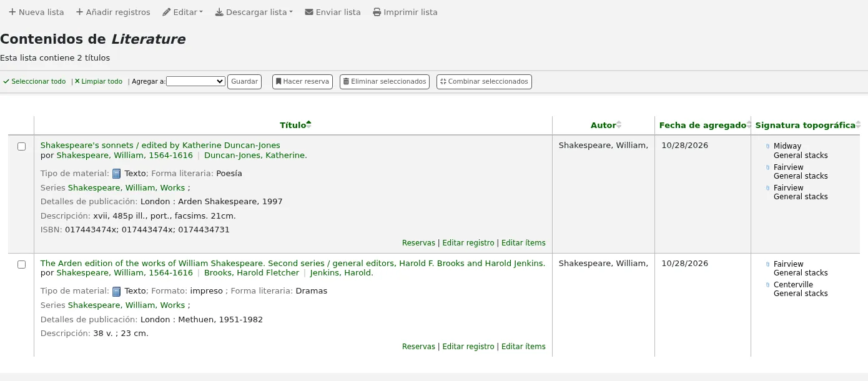868x381 pixels.
Task: Click Reservas link for Arden edition
Action: [x=418, y=347]
